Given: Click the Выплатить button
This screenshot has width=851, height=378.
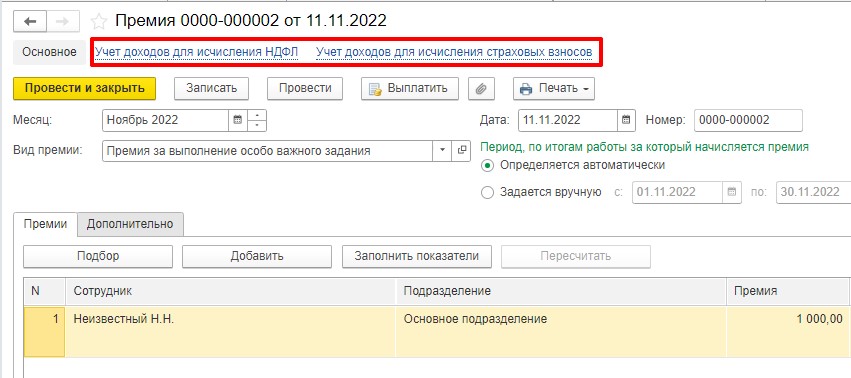Looking at the screenshot, I should [410, 89].
